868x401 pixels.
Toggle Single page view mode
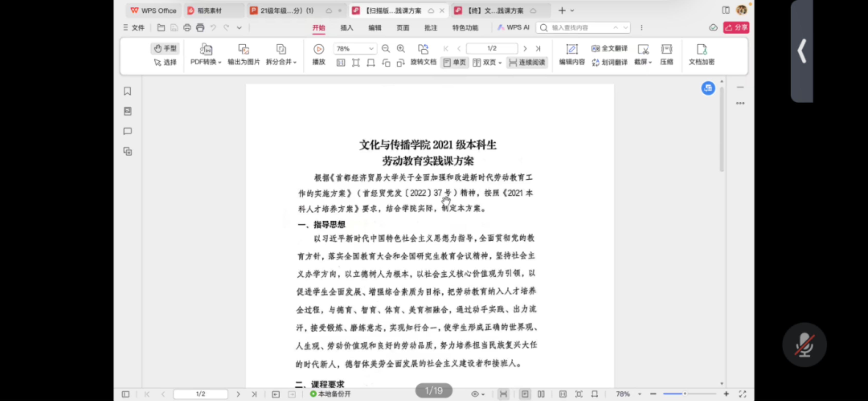click(454, 62)
